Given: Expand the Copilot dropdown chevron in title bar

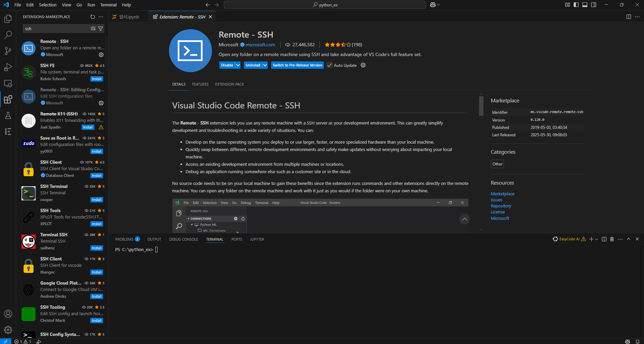Looking at the screenshot, I should 438,5.
